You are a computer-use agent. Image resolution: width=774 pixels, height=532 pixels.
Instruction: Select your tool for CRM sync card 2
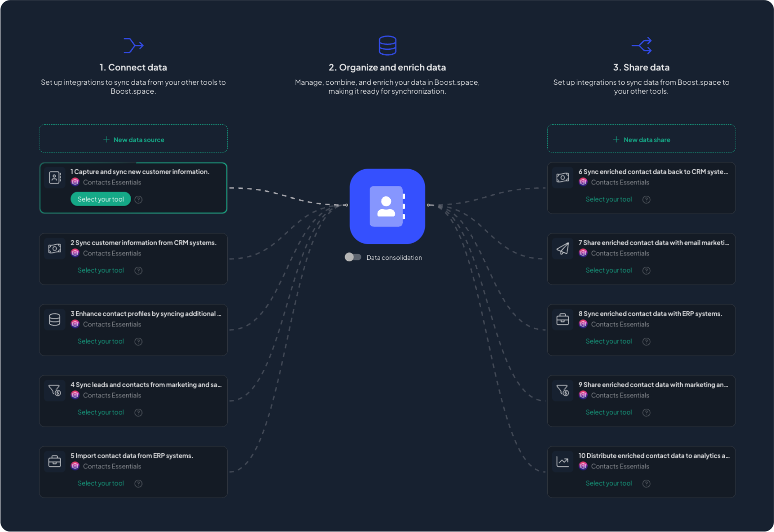click(x=101, y=271)
